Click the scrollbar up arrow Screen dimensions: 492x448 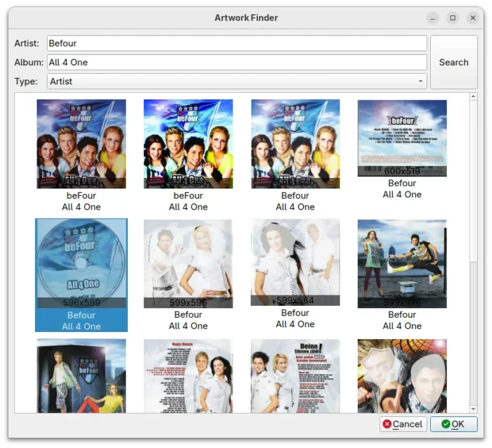pos(474,96)
